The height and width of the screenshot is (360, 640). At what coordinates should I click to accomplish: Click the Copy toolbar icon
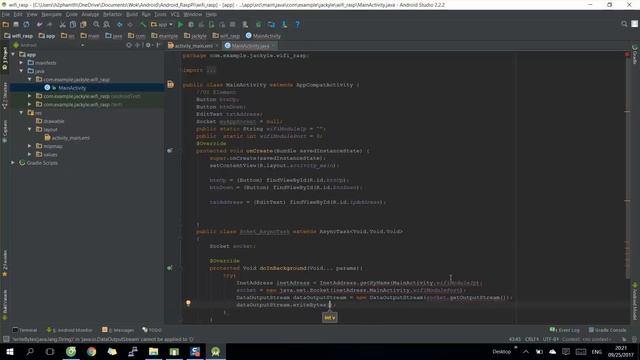coord(73,24)
